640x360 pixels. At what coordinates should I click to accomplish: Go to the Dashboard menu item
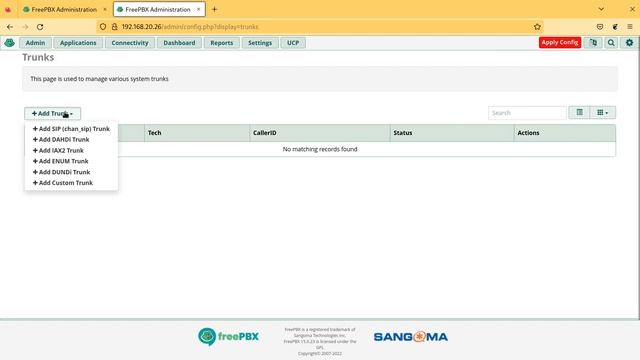coord(179,43)
